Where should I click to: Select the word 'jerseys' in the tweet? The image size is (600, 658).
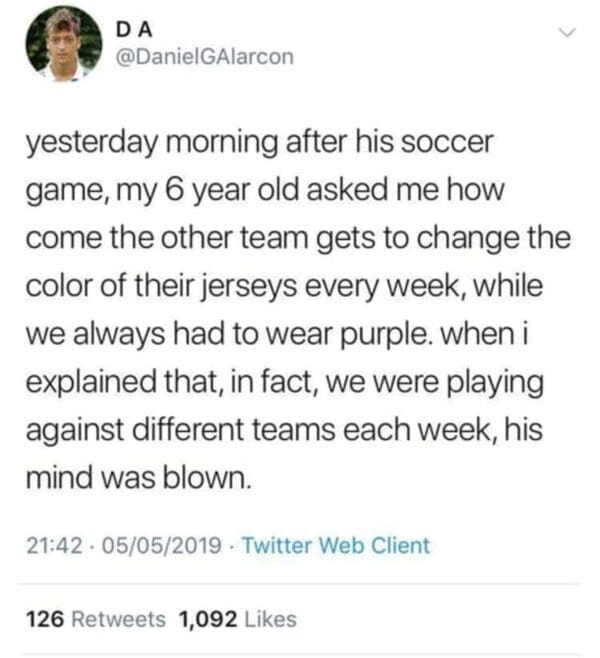tap(249, 287)
